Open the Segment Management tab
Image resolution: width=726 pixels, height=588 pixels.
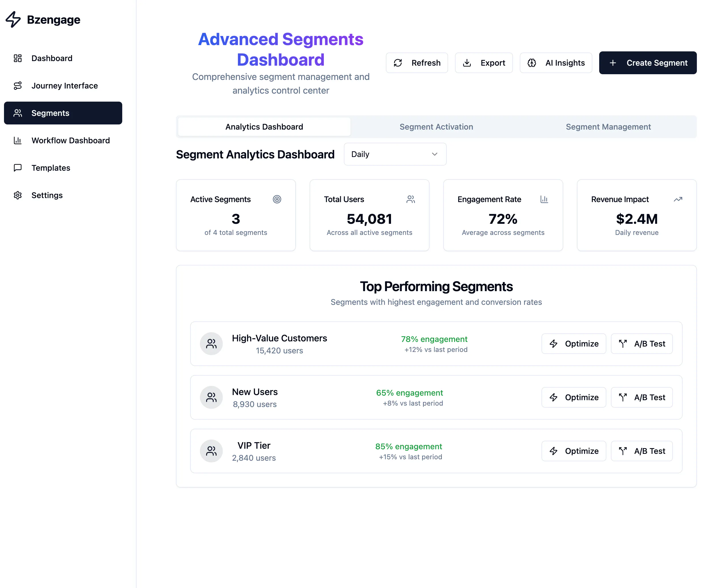(608, 127)
